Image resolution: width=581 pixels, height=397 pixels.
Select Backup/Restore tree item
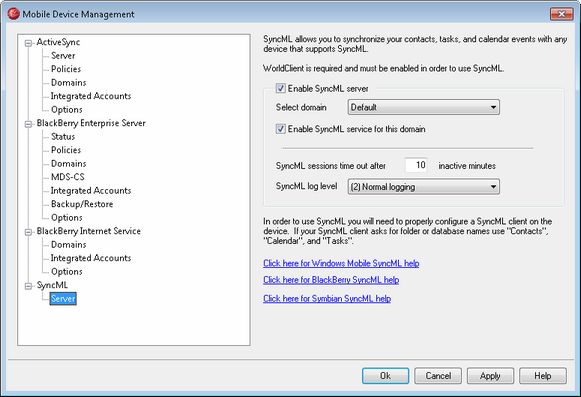[82, 204]
